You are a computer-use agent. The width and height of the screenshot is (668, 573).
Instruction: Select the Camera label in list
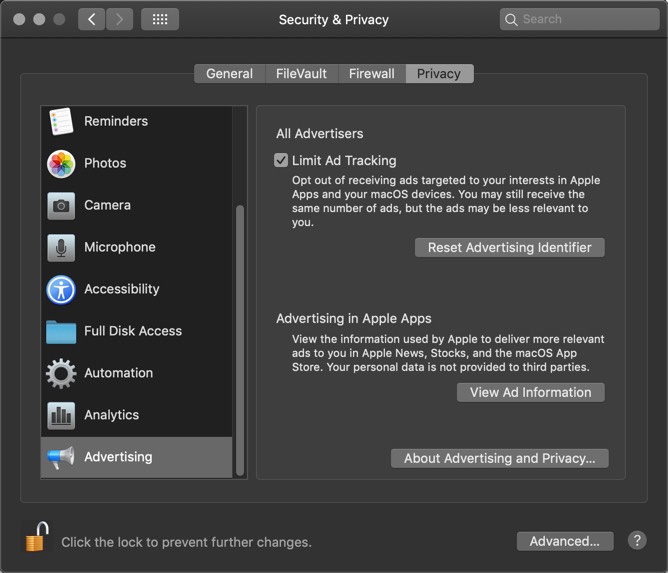click(107, 205)
